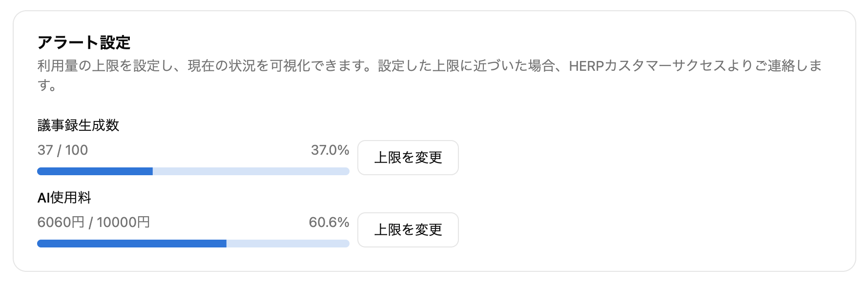Click filled blue part of 議事録生成数 bar
Screen dimensions: 868x286
(95, 171)
